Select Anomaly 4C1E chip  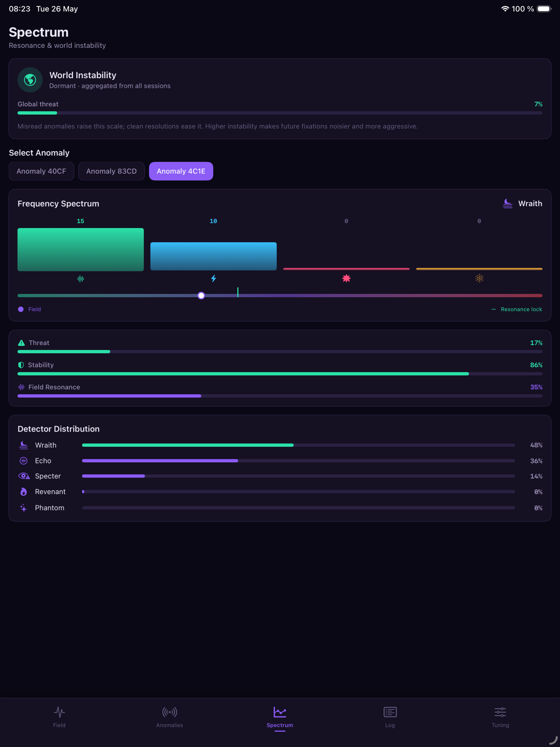click(181, 171)
